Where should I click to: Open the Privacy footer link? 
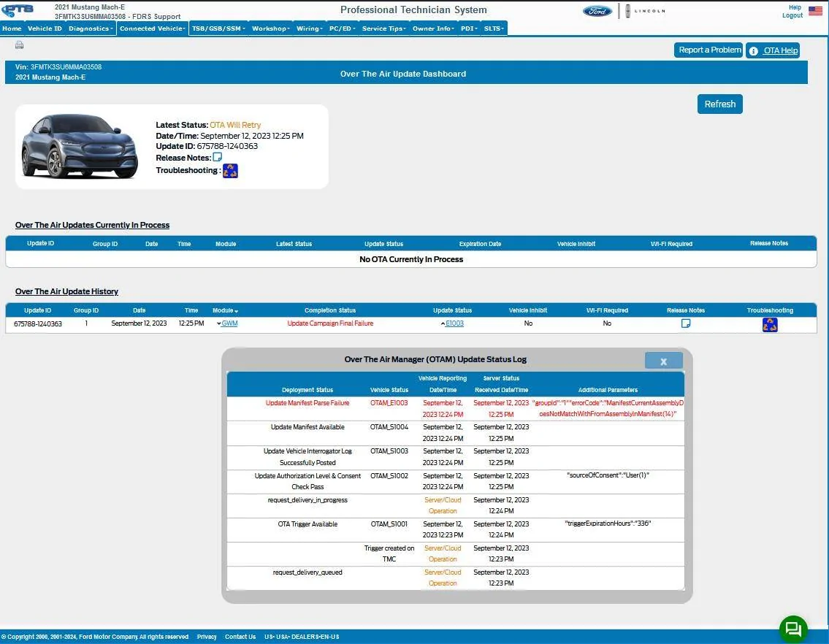tap(207, 637)
